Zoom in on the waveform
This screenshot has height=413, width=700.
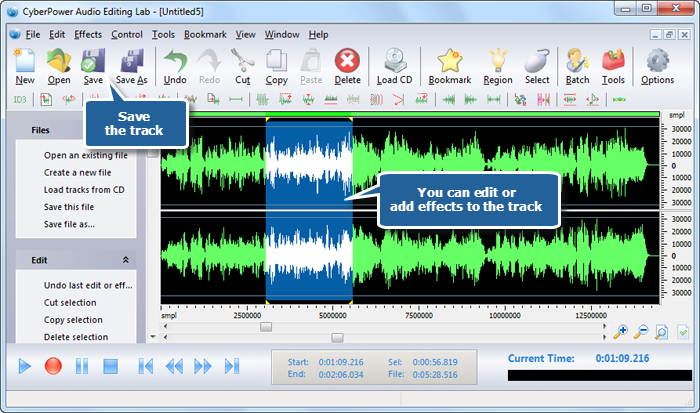click(621, 332)
